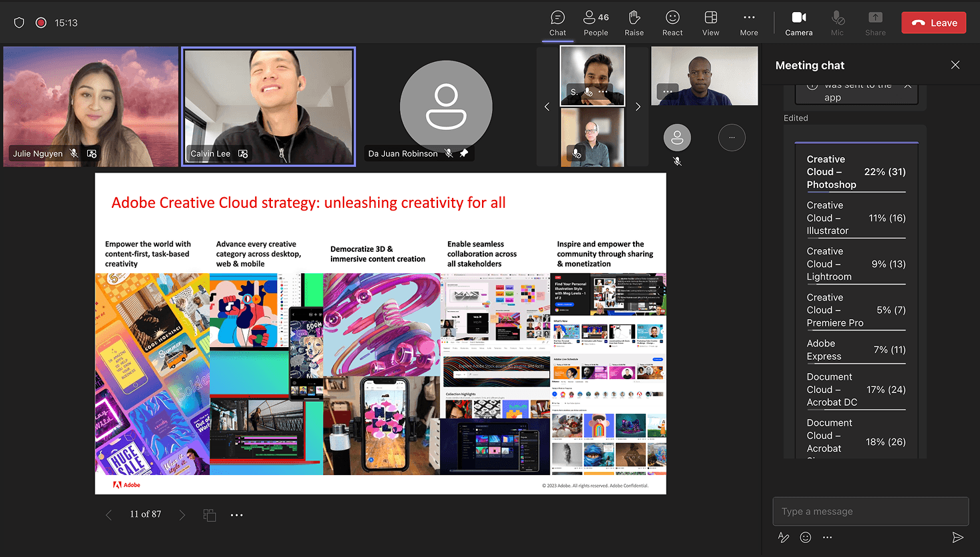Click muted mic on S. participant tile
This screenshot has height=557, width=980.
(x=589, y=92)
